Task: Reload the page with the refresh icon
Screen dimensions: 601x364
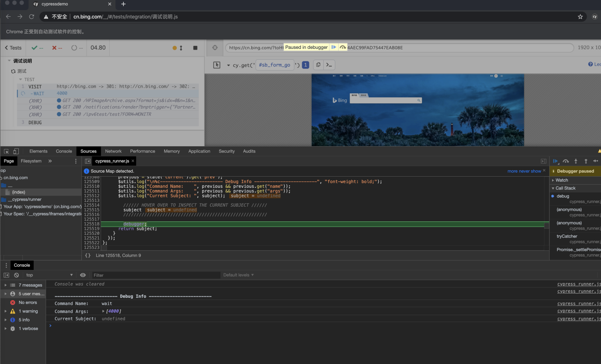Action: pyautogui.click(x=32, y=16)
